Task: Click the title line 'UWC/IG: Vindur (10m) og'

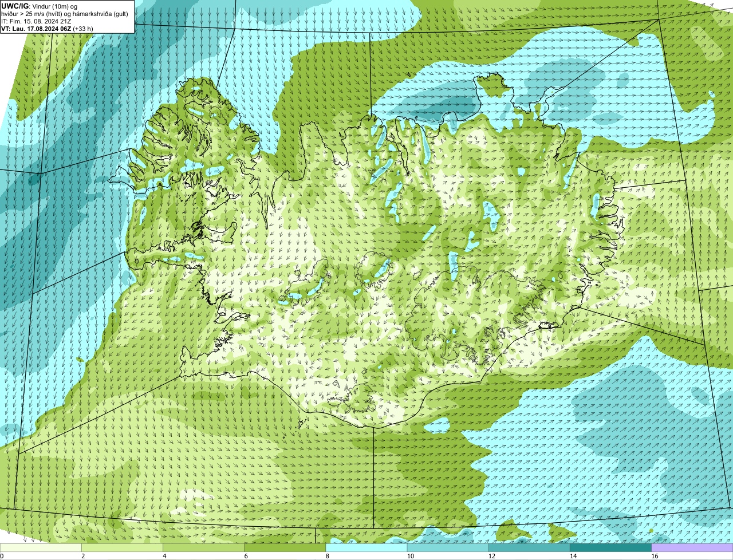Action: pyautogui.click(x=39, y=6)
